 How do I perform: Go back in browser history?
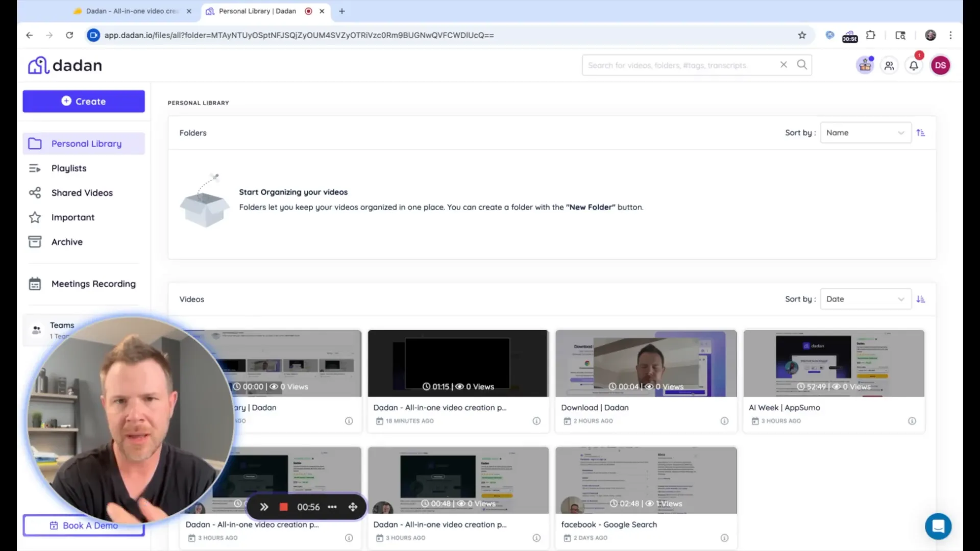click(x=29, y=35)
